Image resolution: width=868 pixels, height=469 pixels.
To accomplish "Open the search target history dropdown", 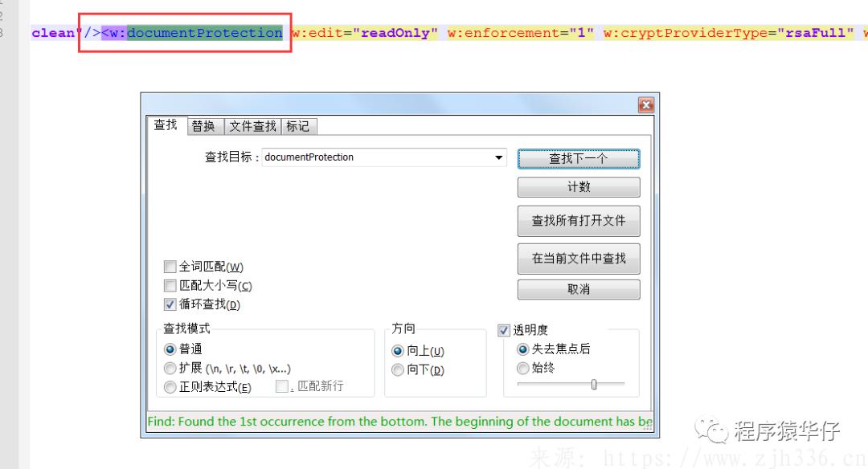I will tap(499, 157).
